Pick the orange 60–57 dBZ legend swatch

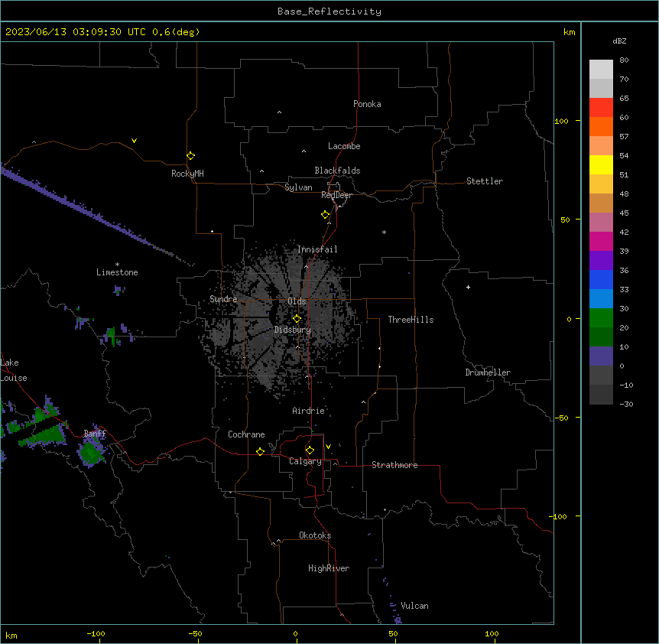tap(601, 126)
